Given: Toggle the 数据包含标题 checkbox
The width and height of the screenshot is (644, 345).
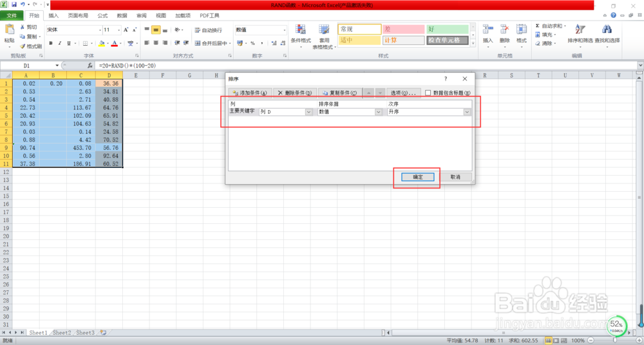Looking at the screenshot, I should [428, 93].
